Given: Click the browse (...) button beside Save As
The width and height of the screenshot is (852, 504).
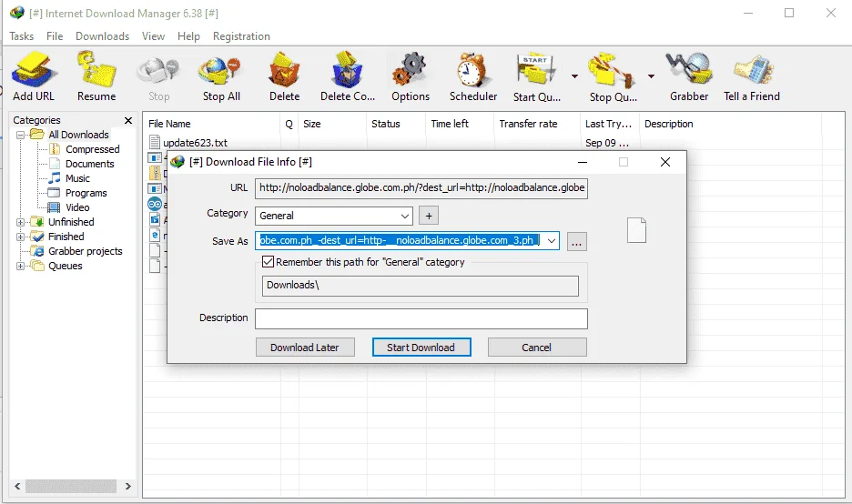Looking at the screenshot, I should click(576, 241).
